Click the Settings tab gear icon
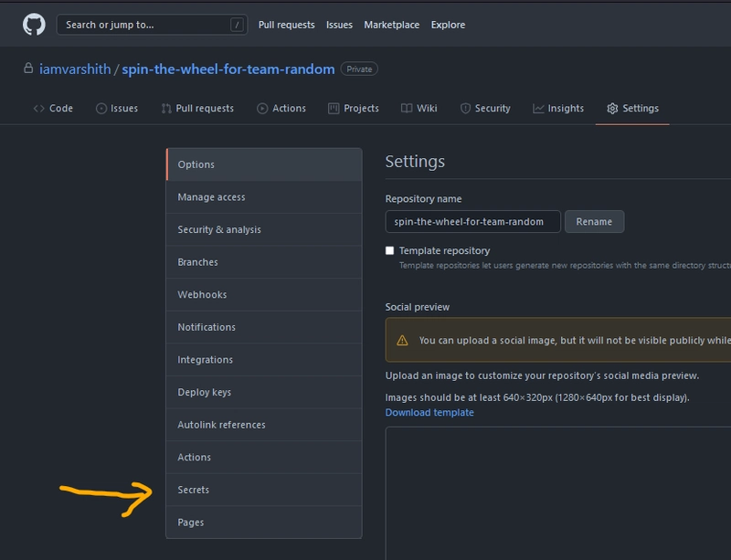This screenshot has width=731, height=560. point(612,109)
